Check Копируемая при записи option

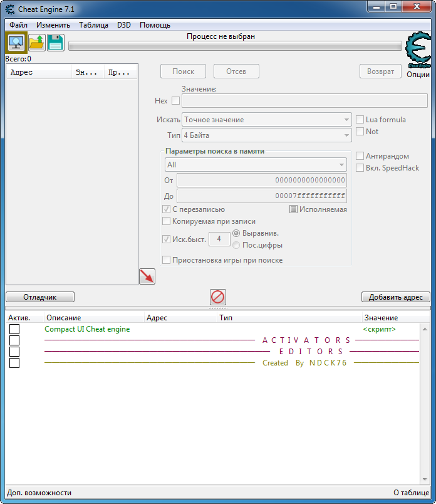click(166, 221)
